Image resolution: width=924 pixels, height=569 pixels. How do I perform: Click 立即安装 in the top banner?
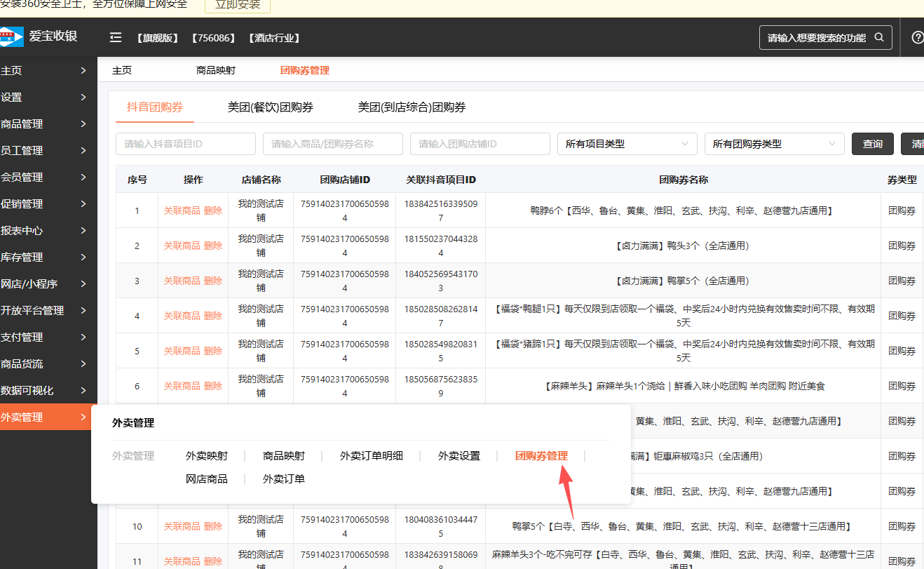[237, 5]
